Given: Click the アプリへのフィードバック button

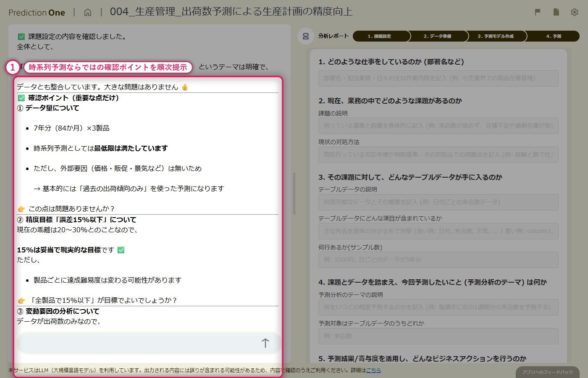Looking at the screenshot, I should click(x=548, y=372).
